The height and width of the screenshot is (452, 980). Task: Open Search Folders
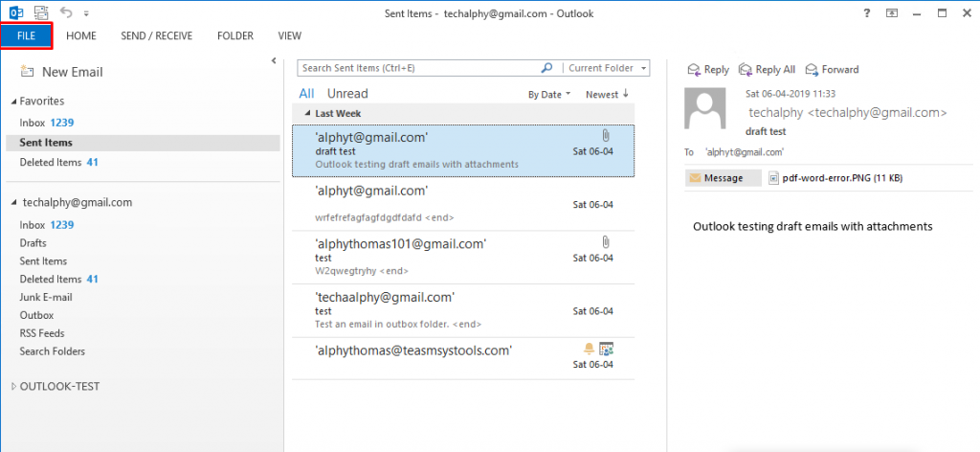point(52,351)
